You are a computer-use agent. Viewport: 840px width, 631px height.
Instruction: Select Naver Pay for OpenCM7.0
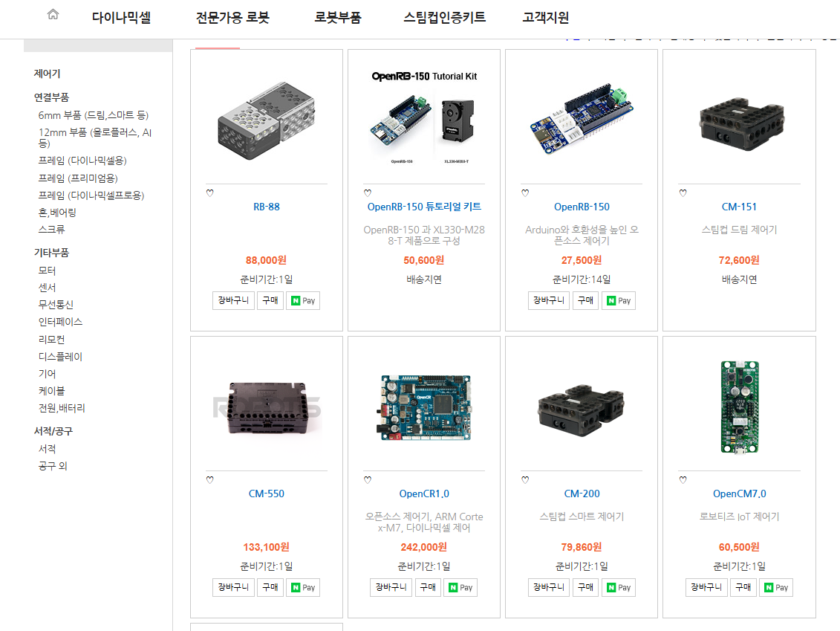pyautogui.click(x=775, y=588)
